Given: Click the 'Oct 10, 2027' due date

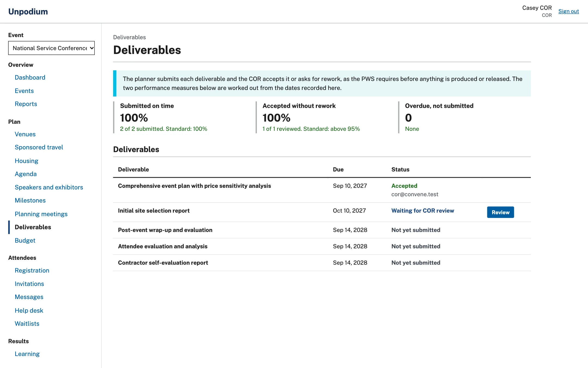Looking at the screenshot, I should coord(349,210).
